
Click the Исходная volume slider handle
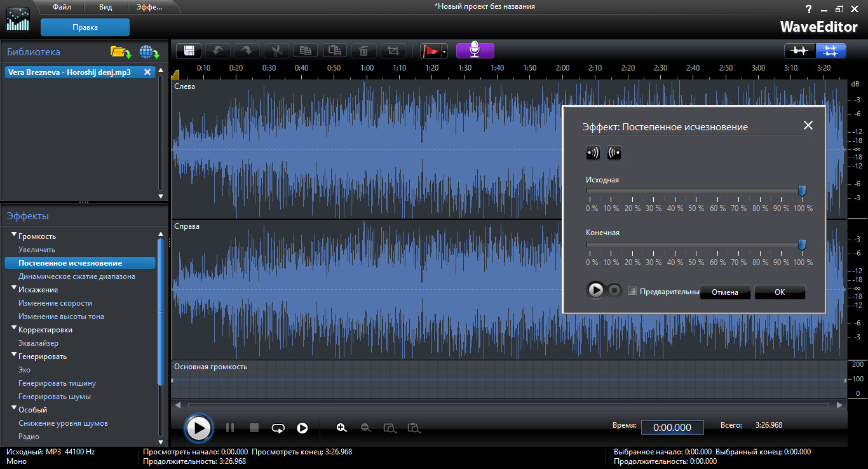tap(802, 190)
